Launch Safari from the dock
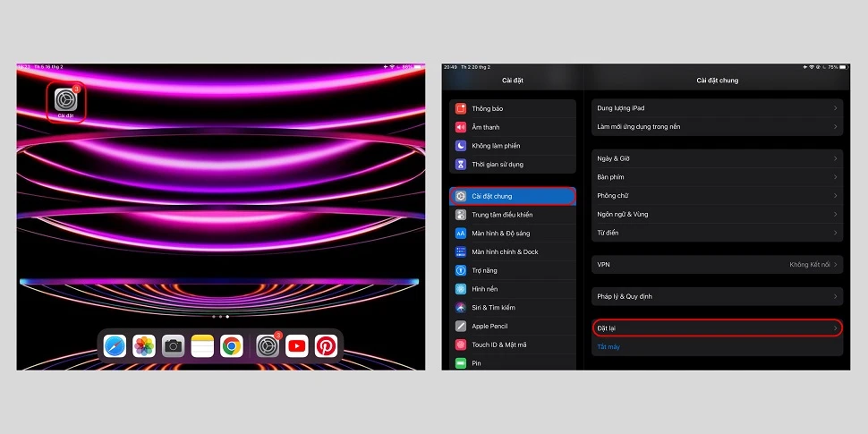 click(115, 346)
